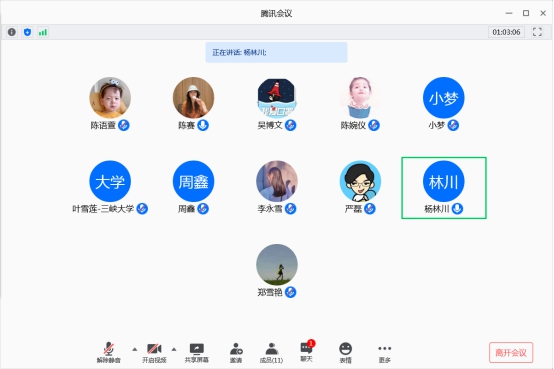Image resolution: width=554 pixels, height=369 pixels.
Task: Click the blue security shield icon
Action: (x=27, y=32)
